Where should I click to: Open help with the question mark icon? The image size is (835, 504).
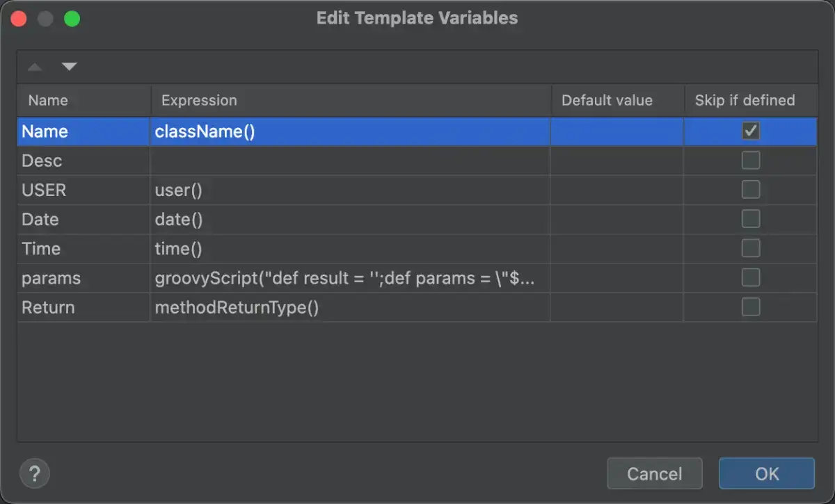tap(34, 473)
